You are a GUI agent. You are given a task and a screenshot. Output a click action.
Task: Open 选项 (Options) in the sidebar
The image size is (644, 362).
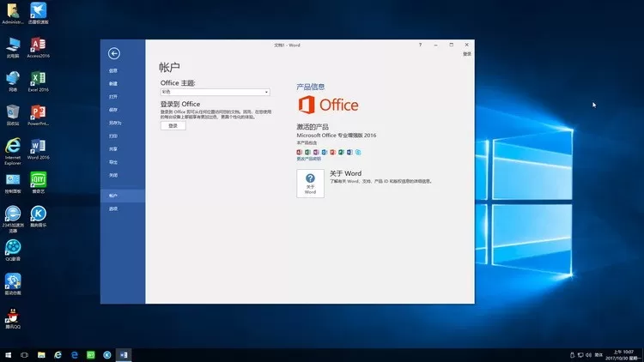113,209
